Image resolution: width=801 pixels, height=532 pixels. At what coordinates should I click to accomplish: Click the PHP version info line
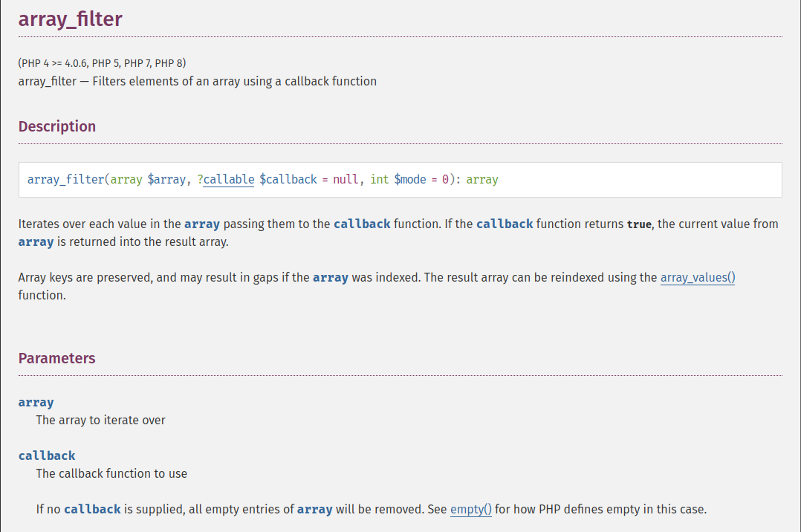point(103,63)
